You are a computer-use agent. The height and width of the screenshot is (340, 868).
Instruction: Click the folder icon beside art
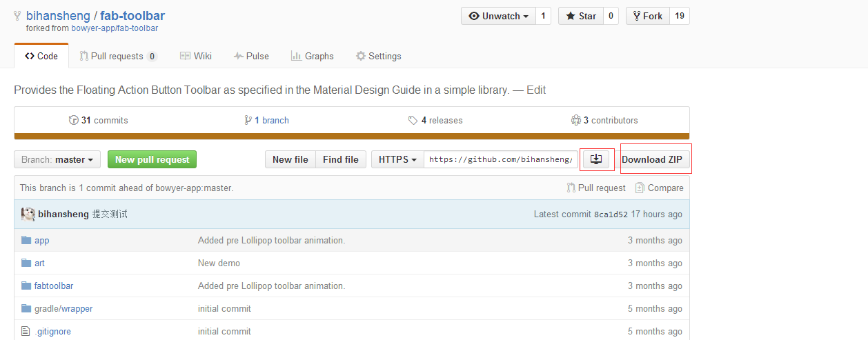click(x=26, y=263)
